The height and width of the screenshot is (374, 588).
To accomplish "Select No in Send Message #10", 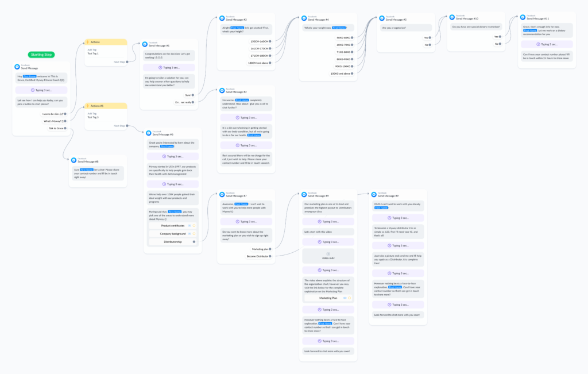I will coord(498,44).
